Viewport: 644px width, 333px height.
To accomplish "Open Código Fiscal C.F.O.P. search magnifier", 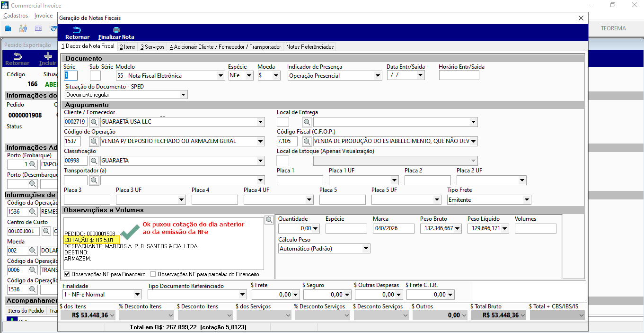I will click(307, 141).
